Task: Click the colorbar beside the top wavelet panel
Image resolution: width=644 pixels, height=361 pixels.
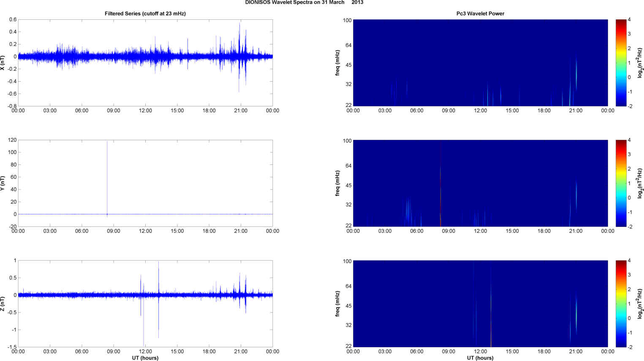Action: pos(621,63)
